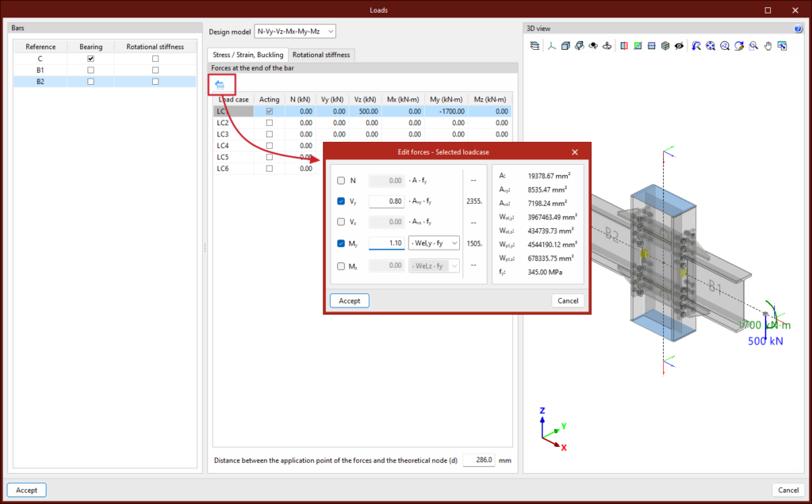Switch to the Rotational stiffness tab
This screenshot has width=812, height=504.
pyautogui.click(x=321, y=55)
